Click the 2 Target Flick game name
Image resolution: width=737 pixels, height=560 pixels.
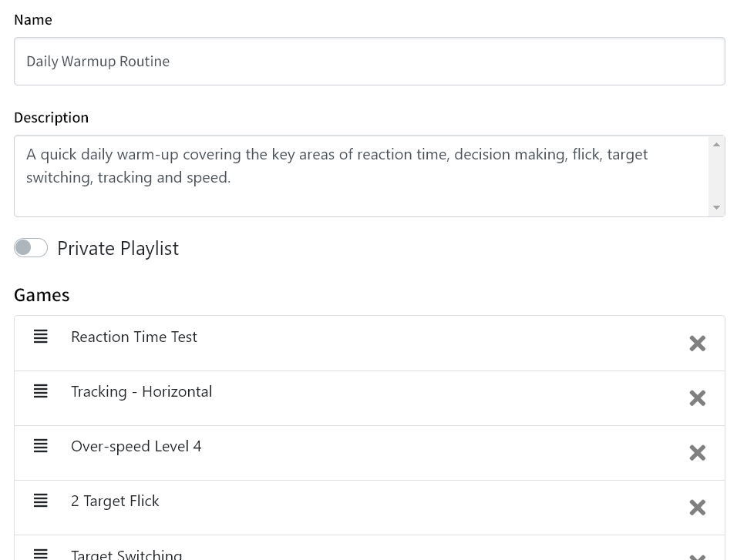[115, 501]
